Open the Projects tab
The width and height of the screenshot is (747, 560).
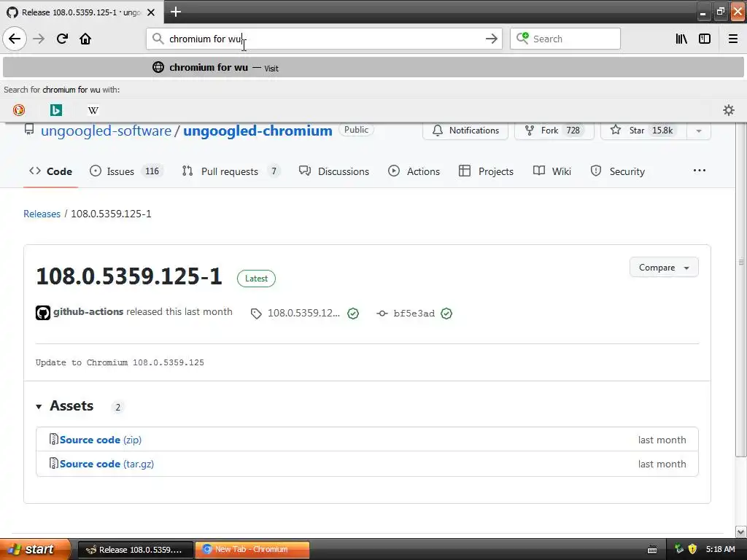point(486,171)
